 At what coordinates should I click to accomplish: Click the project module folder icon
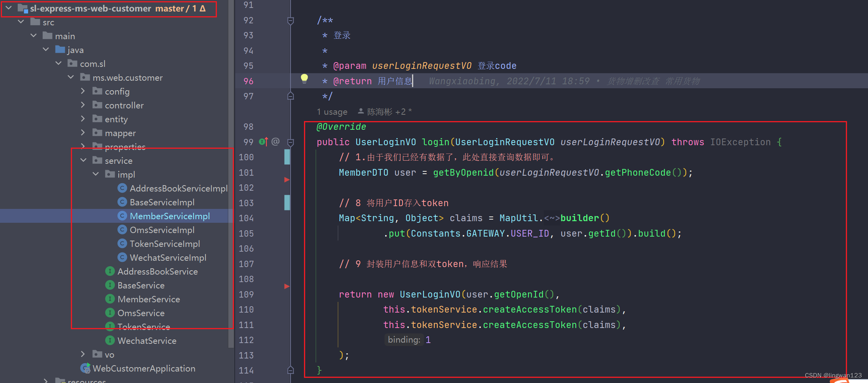point(23,8)
